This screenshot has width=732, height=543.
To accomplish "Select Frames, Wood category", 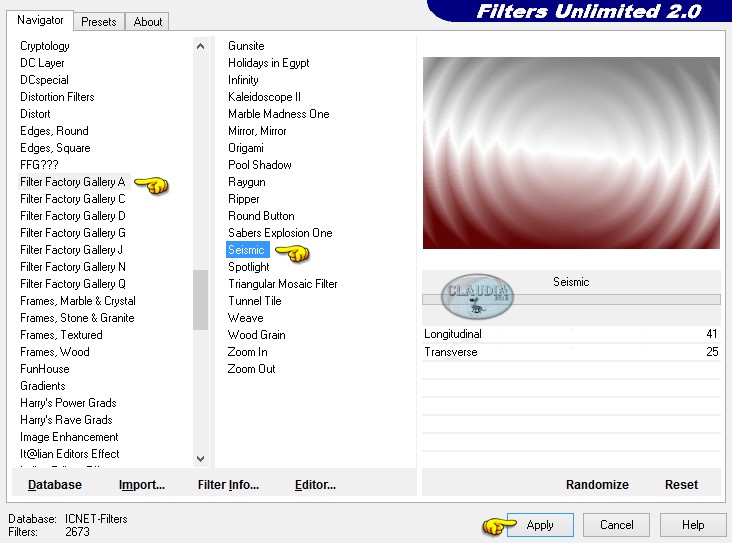I will (x=55, y=352).
